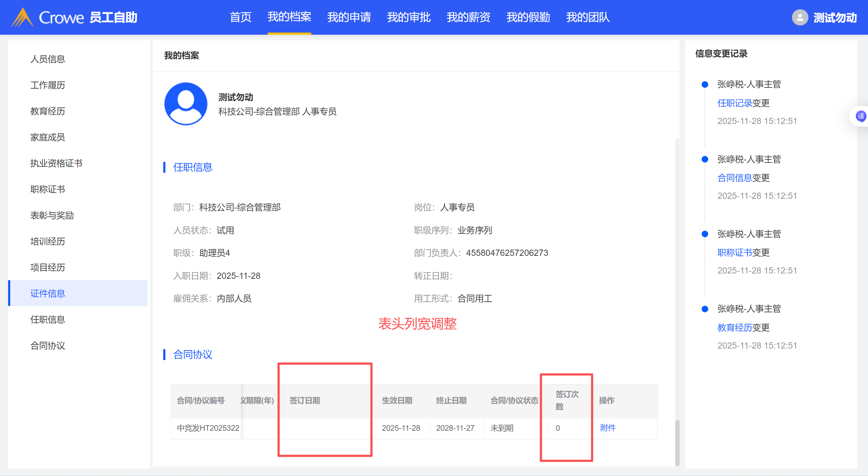Viewport: 868px width, 476px height.
Task: Click the 签订日期 column header
Action: point(305,401)
